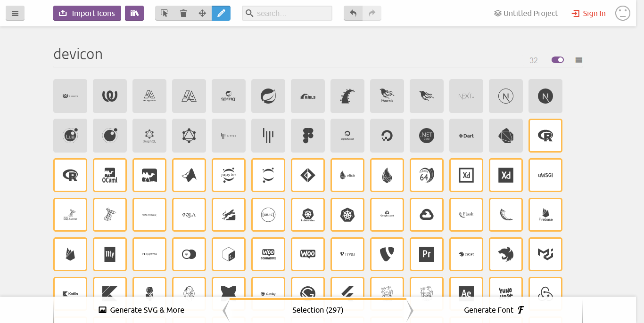Activate the Select tool
Viewport: 644px width, 323px height.
[x=165, y=13]
